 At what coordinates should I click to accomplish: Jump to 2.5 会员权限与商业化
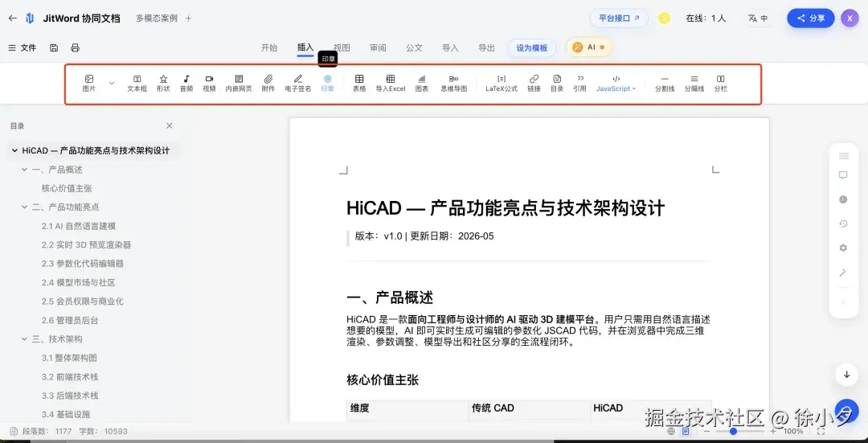tap(83, 301)
